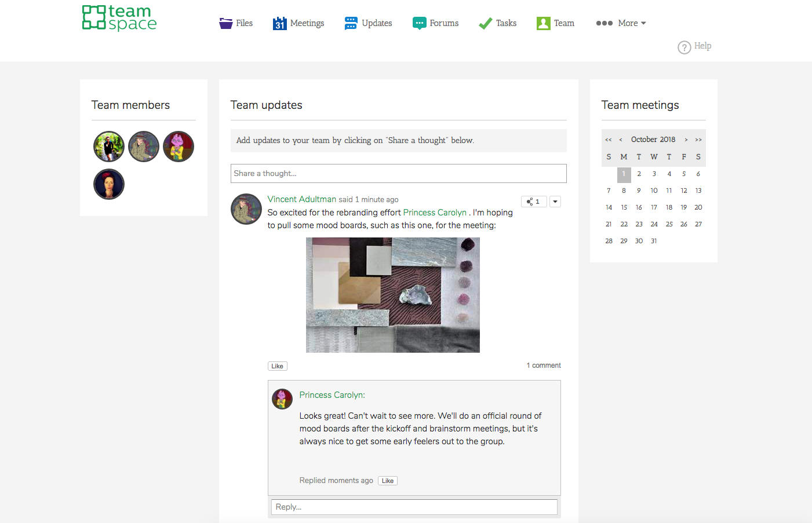Click the Reply input field
Image resolution: width=812 pixels, height=523 pixels.
click(x=414, y=507)
